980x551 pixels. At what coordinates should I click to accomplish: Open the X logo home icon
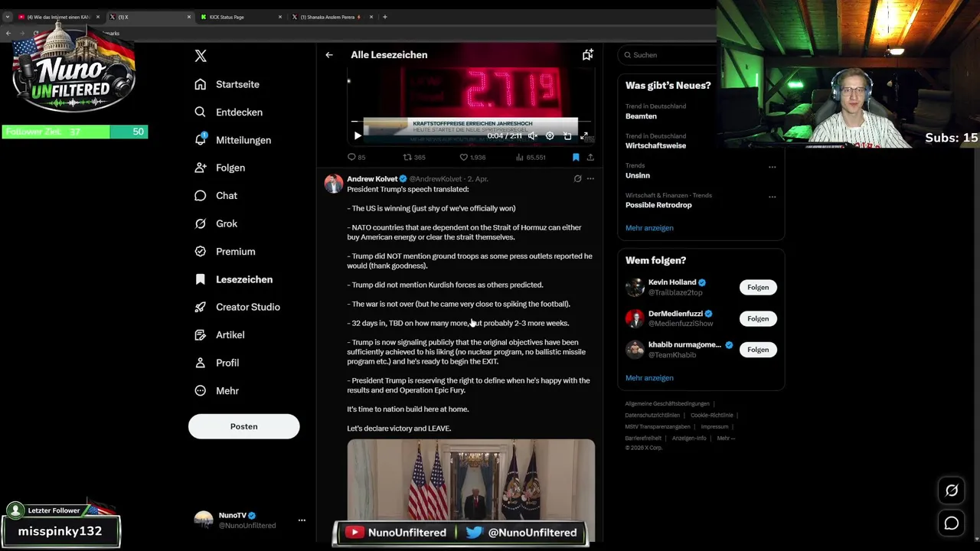click(201, 56)
